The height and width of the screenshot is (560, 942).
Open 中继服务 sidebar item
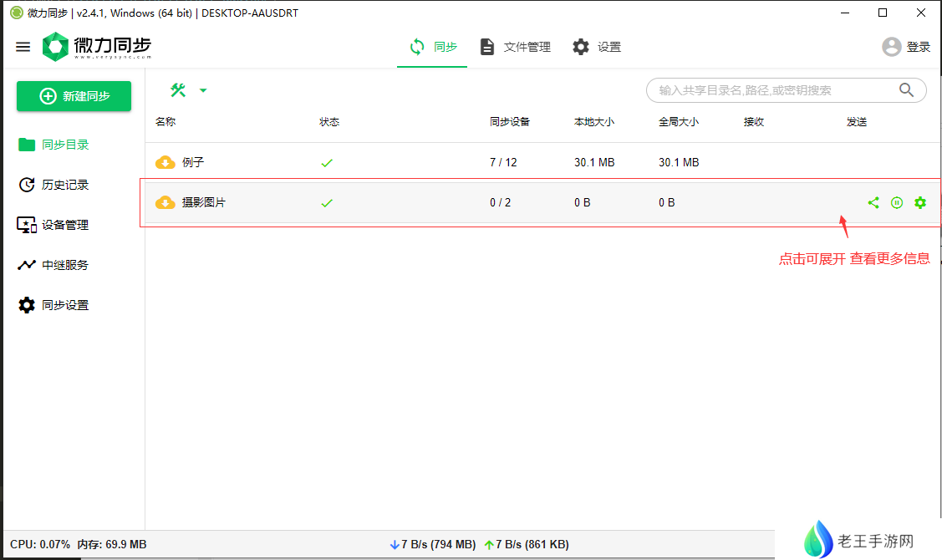click(x=65, y=265)
